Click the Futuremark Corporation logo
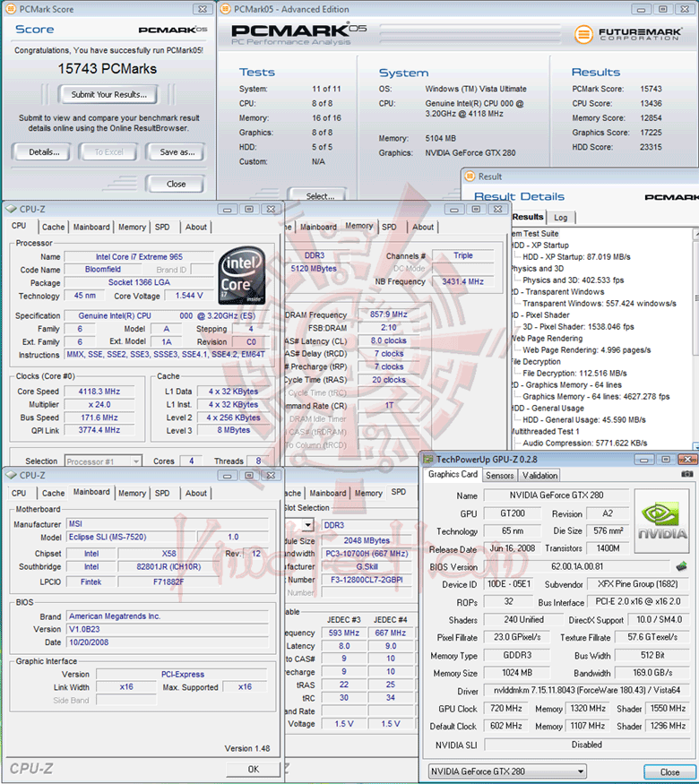Screen dimensions: 699x784 click(x=628, y=34)
